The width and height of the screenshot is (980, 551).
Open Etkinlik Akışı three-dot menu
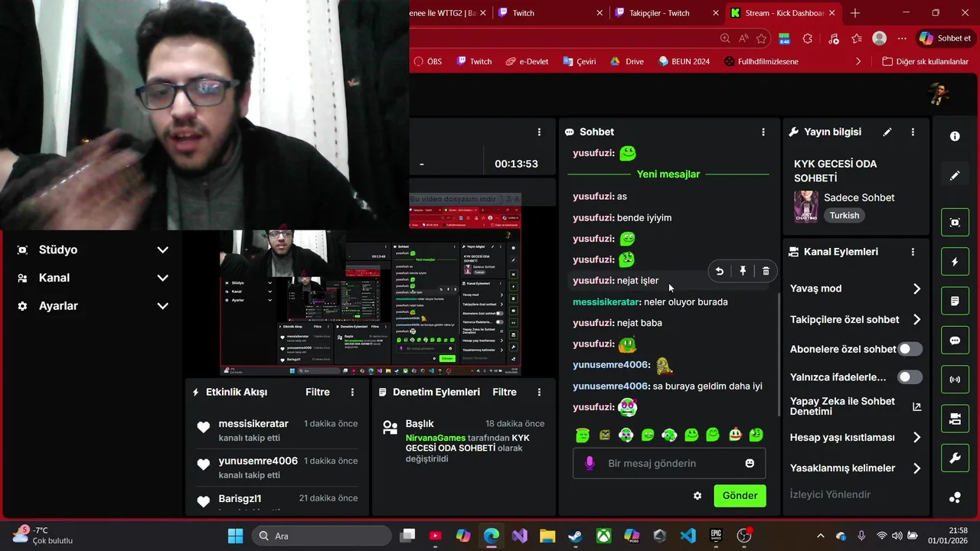tap(353, 392)
